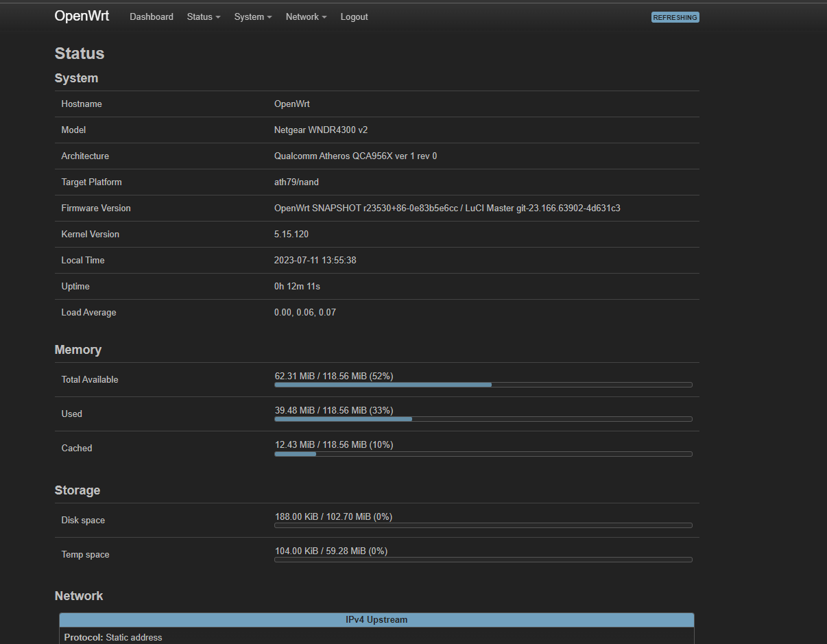Click the REFRESHING auto-refresh indicator

[675, 17]
